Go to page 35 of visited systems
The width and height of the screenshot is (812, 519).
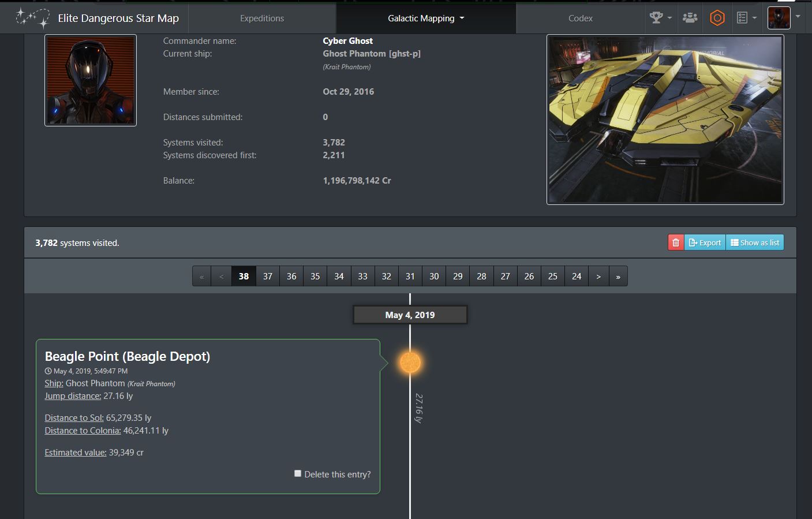(315, 276)
